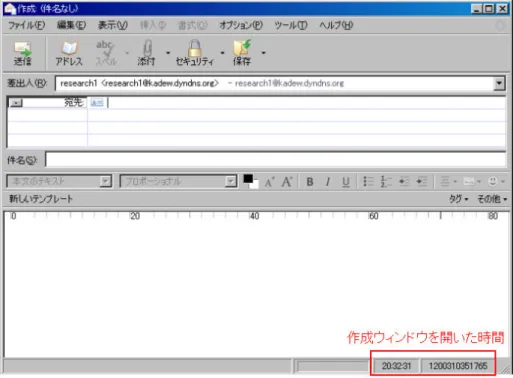
Task: Open the View (表示) menu
Action: (x=112, y=25)
